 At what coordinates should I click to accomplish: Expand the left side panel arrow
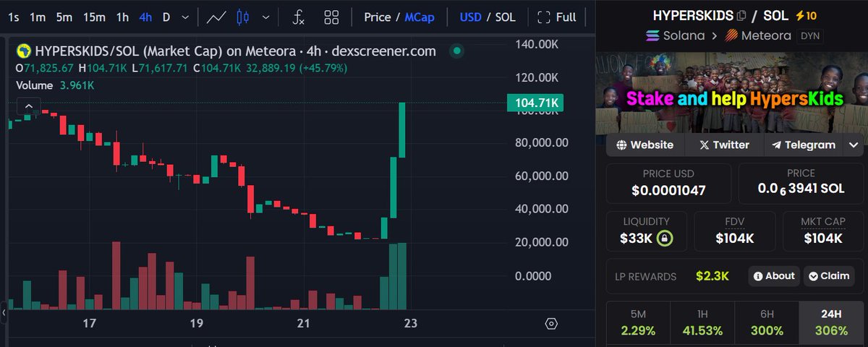tap(4, 314)
